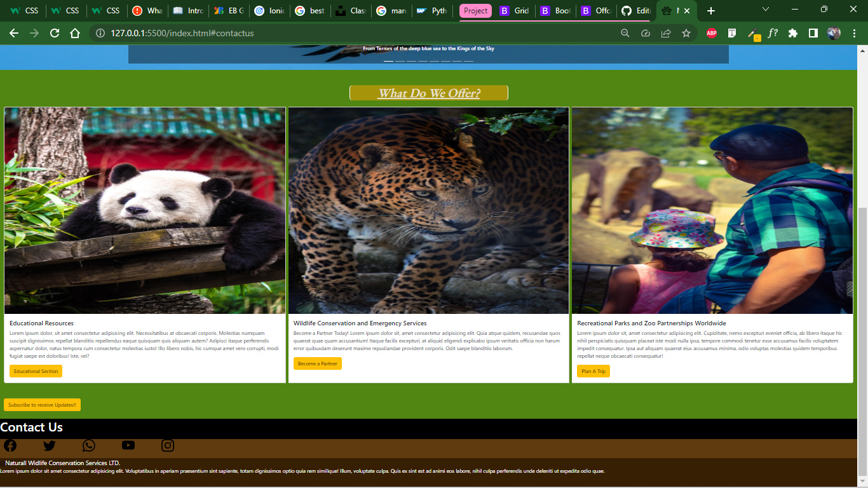Switch to the Bootstrap 'Grid' tab

[514, 11]
